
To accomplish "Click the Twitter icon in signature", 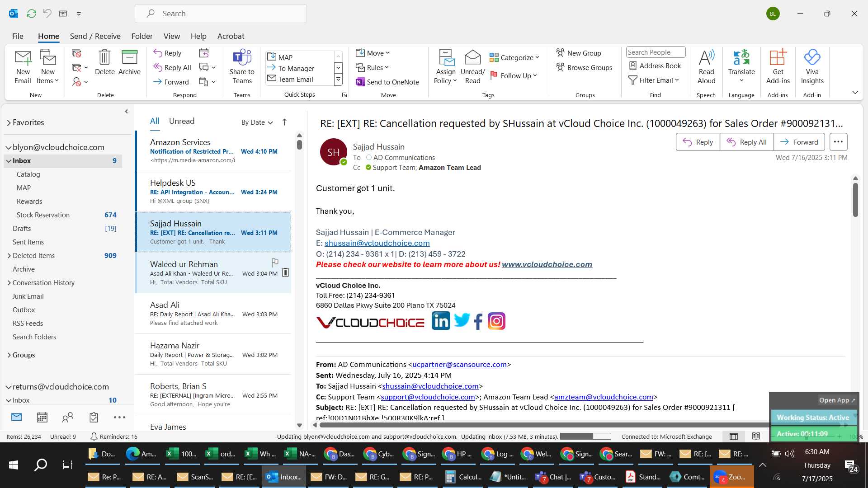I will pos(462,320).
